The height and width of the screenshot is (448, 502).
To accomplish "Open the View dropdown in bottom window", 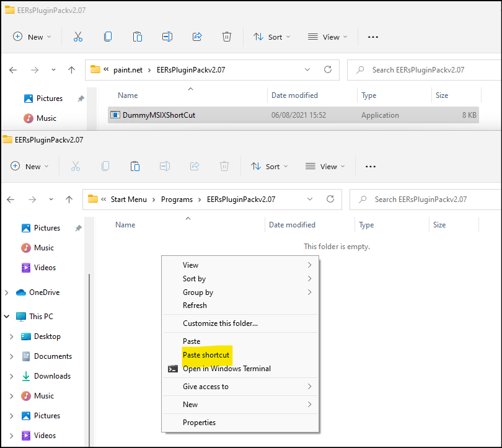I will point(326,167).
